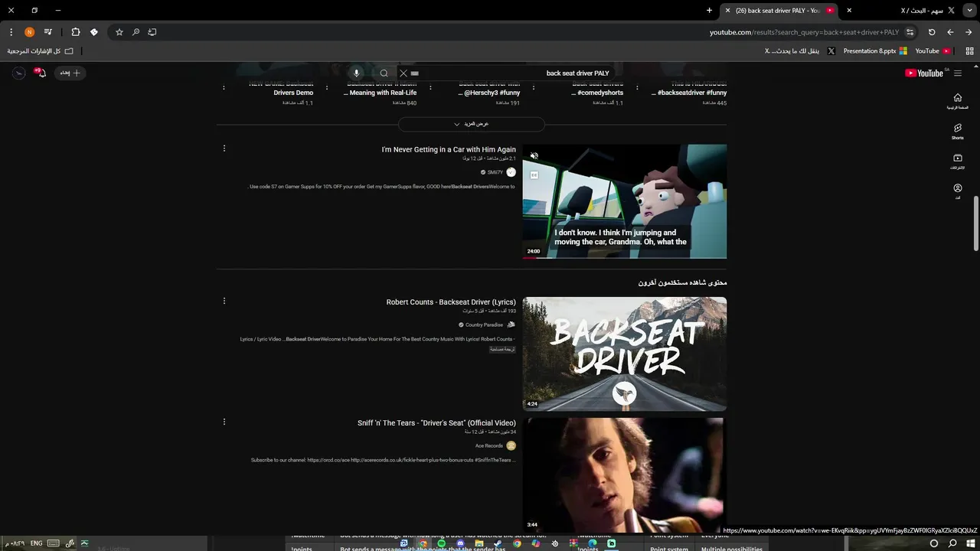The height and width of the screenshot is (551, 980).
Task: Open options menu for "I'm Never Getting in a Car"
Action: tap(224, 148)
